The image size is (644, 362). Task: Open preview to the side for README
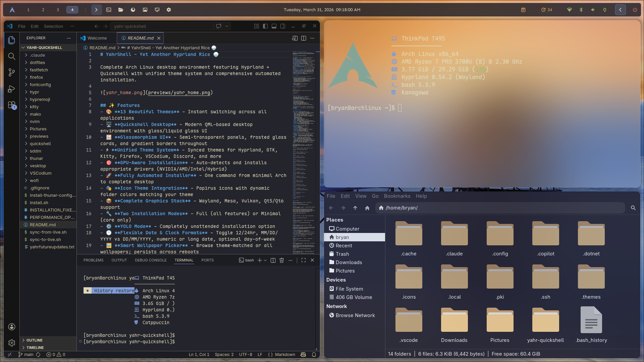[x=295, y=38]
